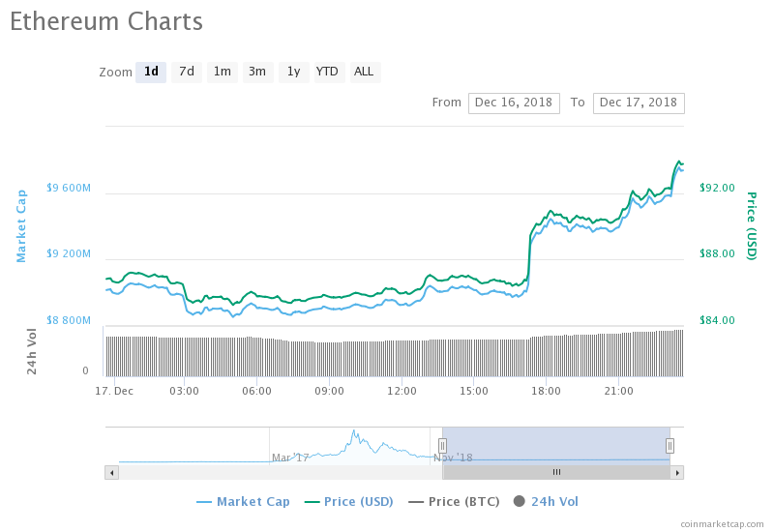The height and width of the screenshot is (532, 774).
Task: Select the 7d zoom range
Action: coord(187,72)
